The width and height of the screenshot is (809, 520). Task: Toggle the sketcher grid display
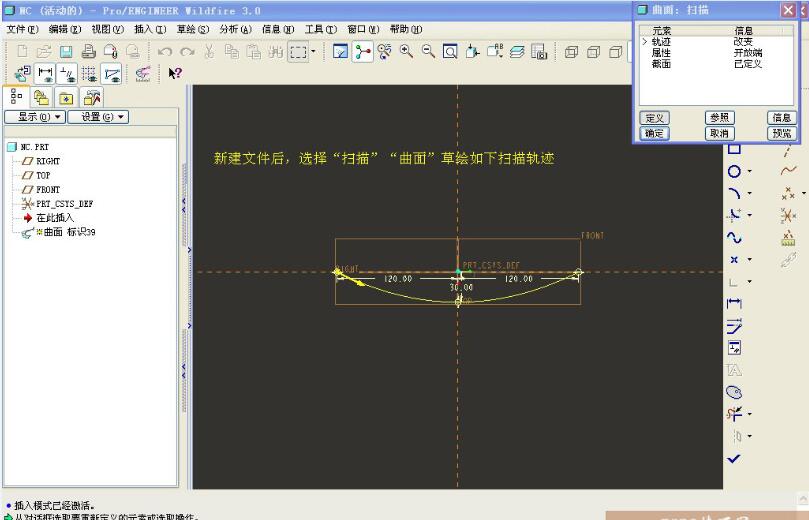(x=89, y=74)
